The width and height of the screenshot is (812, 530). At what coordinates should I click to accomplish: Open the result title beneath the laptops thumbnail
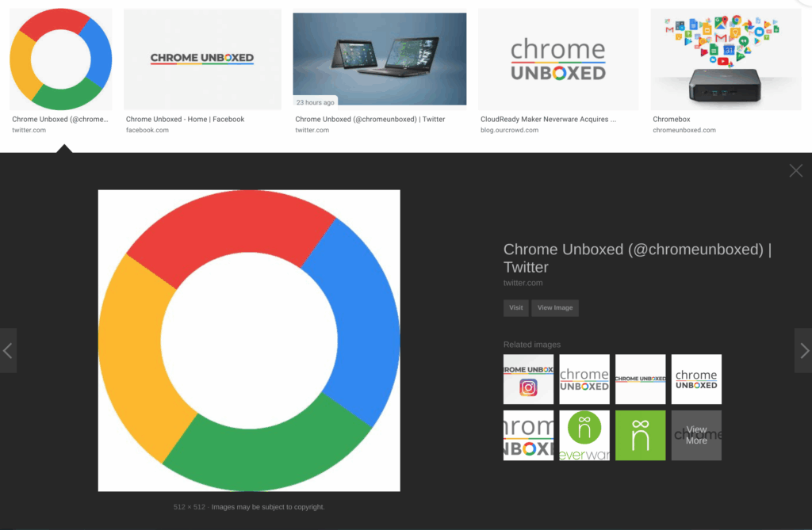point(370,119)
